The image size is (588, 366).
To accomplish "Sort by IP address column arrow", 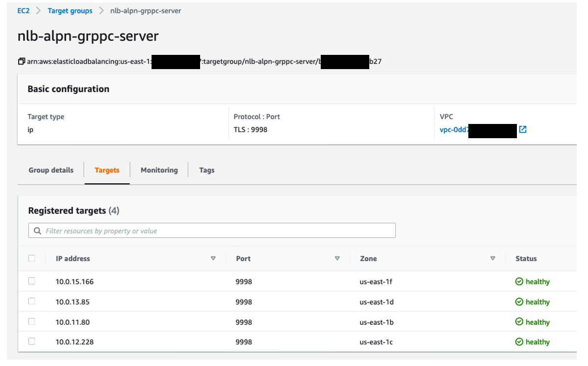I will click(213, 259).
